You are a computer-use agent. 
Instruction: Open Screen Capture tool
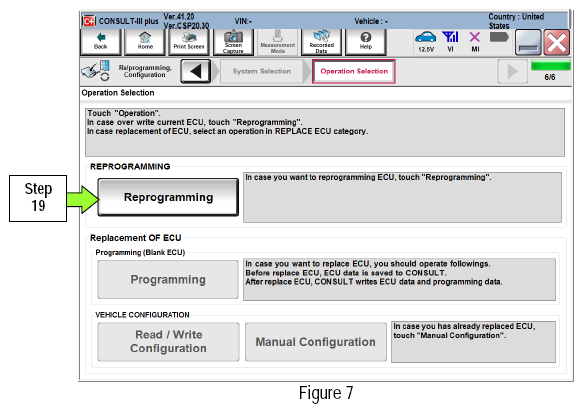[233, 42]
